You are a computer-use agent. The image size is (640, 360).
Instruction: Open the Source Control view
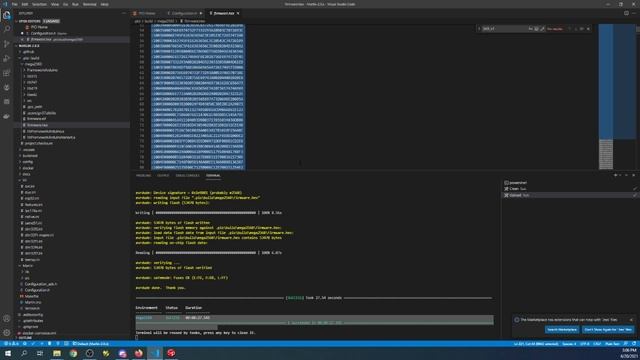[7, 44]
